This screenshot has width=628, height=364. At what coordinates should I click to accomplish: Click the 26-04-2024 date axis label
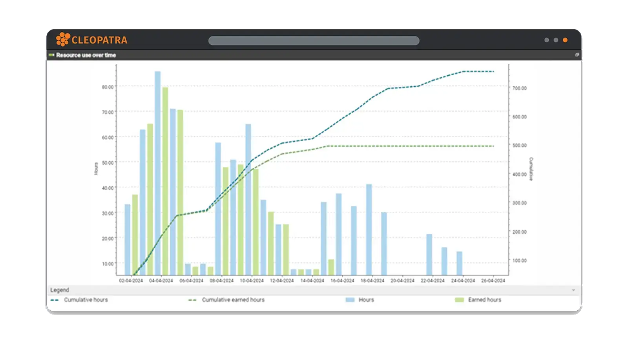coord(493,281)
